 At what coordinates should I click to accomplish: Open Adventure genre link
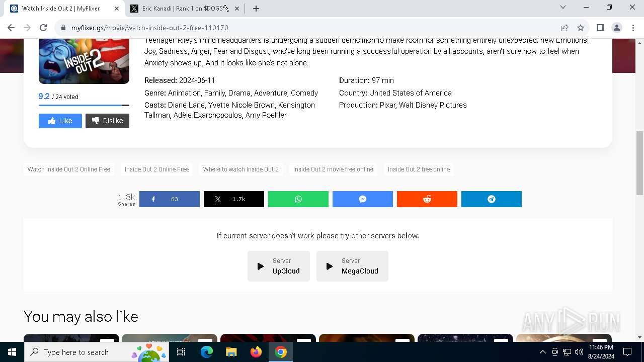coord(271,93)
